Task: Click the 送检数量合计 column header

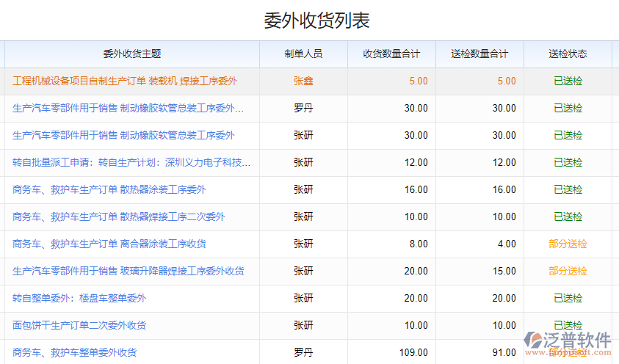Action: (479, 54)
